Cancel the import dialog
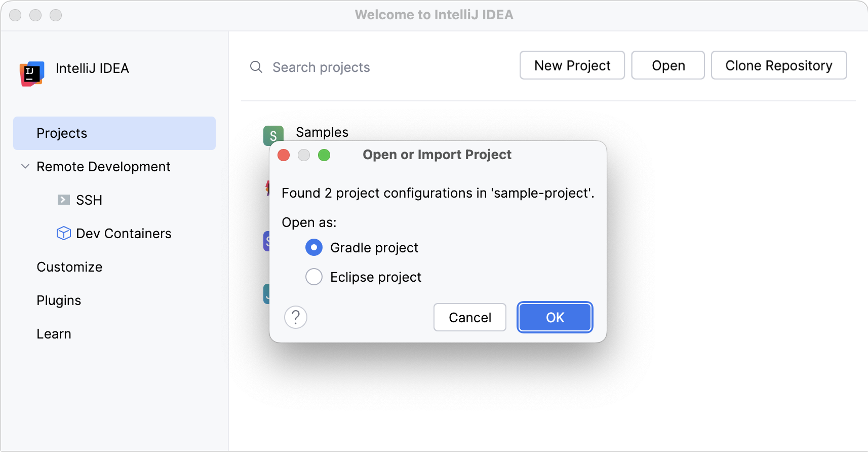 469,317
